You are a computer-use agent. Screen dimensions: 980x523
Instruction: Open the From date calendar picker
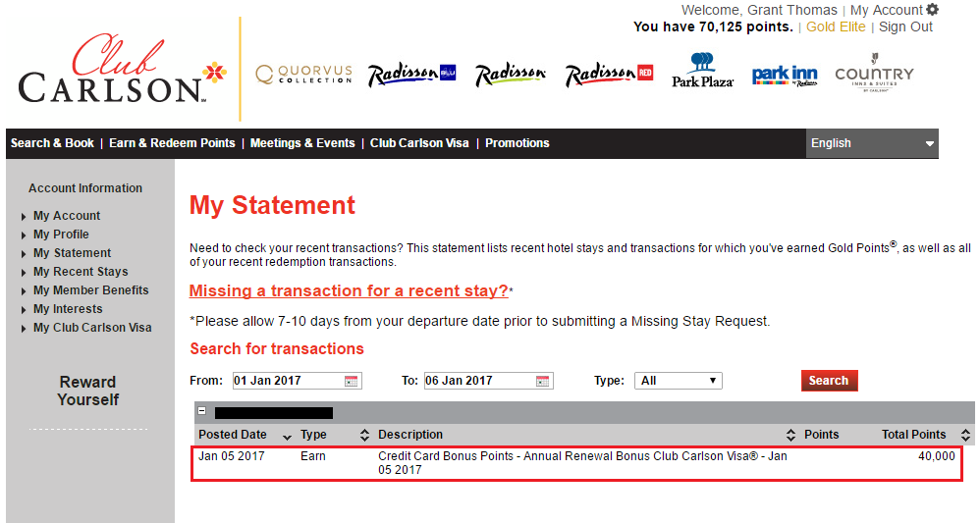(352, 381)
